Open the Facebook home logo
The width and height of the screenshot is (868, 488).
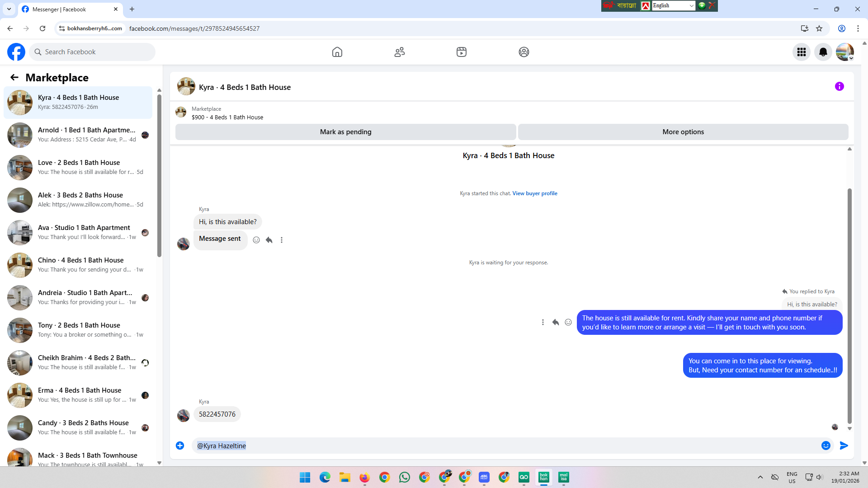pos(16,52)
